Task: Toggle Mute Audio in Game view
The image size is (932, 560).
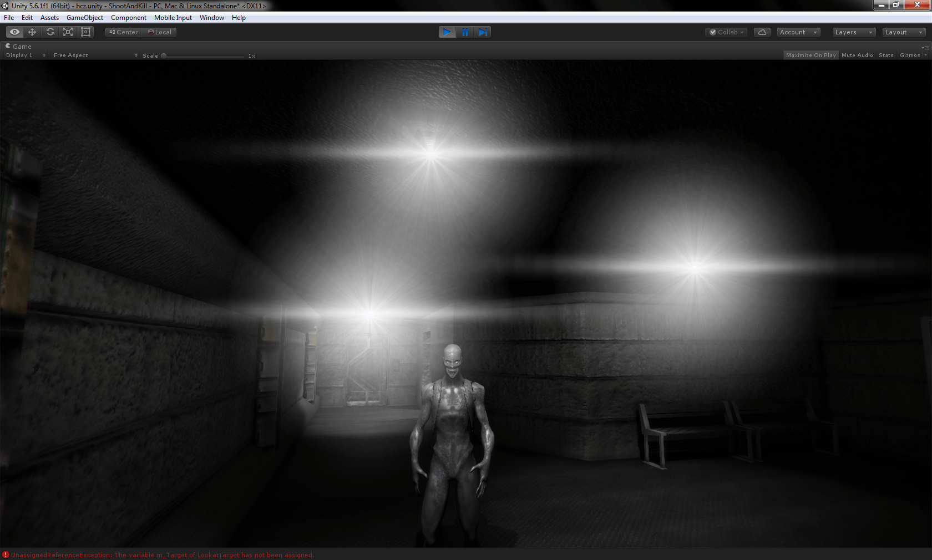Action: [857, 55]
